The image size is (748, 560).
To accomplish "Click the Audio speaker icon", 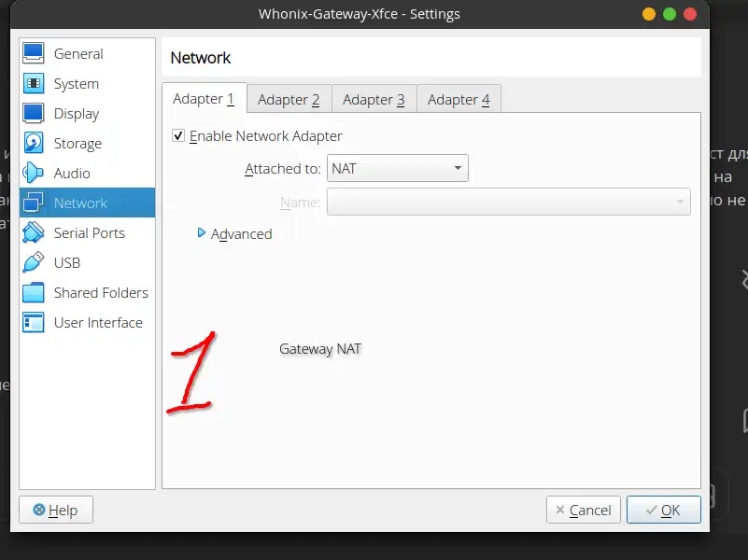I will (33, 173).
